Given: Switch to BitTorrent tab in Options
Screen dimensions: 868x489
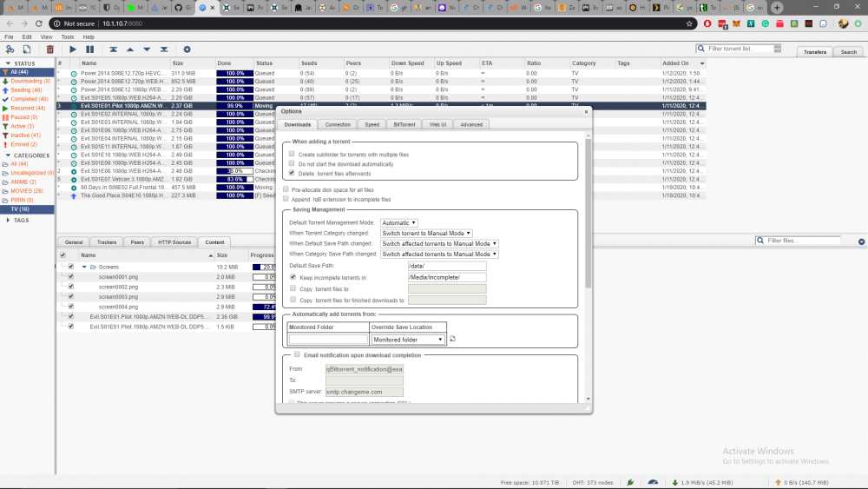Looking at the screenshot, I should 404,124.
